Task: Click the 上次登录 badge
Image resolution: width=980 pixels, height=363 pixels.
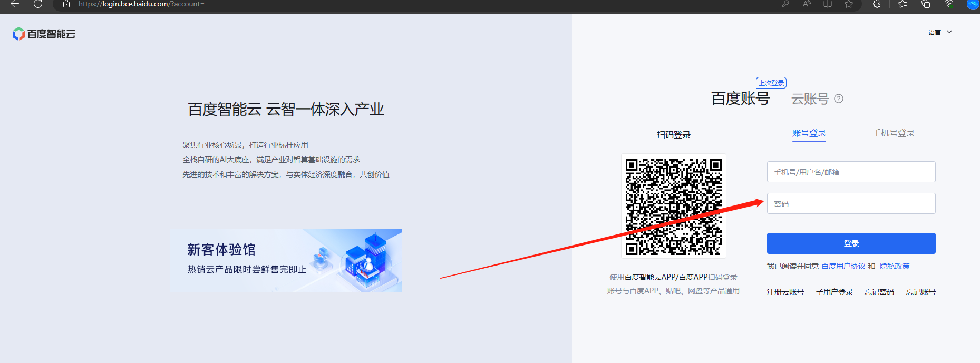Action: 771,83
